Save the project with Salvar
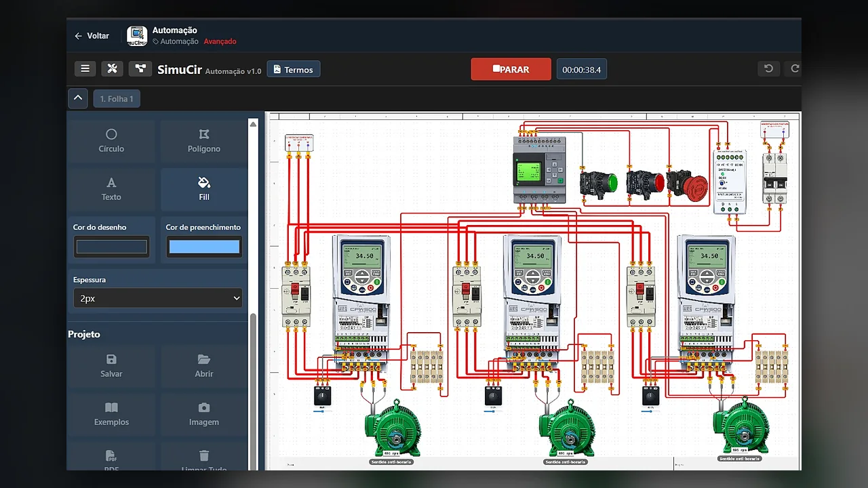868x488 pixels. (111, 366)
